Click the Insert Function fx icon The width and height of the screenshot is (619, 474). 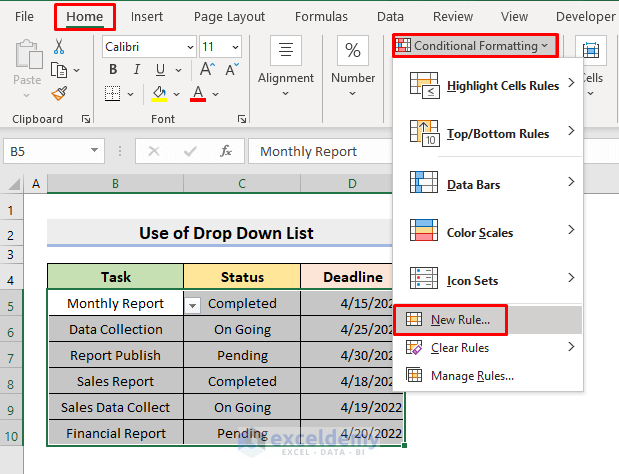click(226, 151)
